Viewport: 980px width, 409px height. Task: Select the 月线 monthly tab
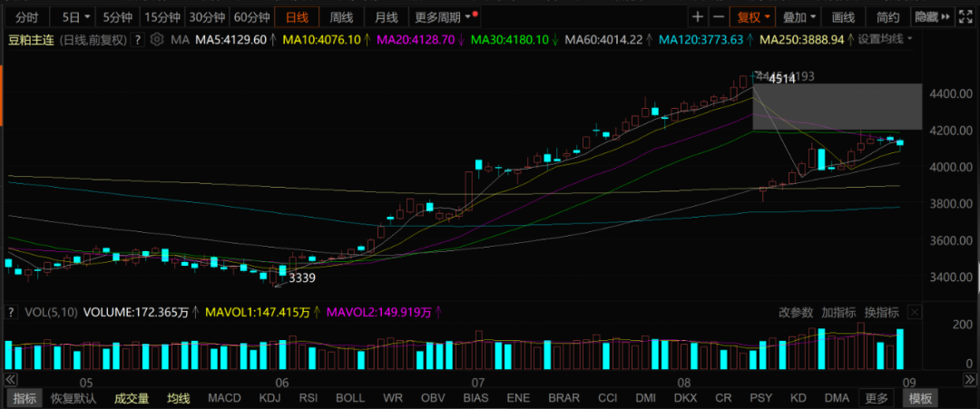pos(385,17)
